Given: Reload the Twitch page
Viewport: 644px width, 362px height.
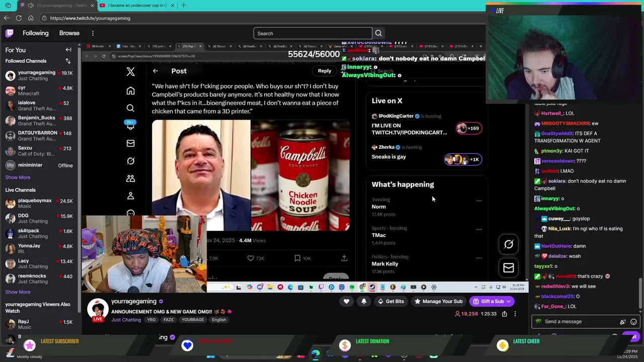Looking at the screenshot, I should coord(19,18).
